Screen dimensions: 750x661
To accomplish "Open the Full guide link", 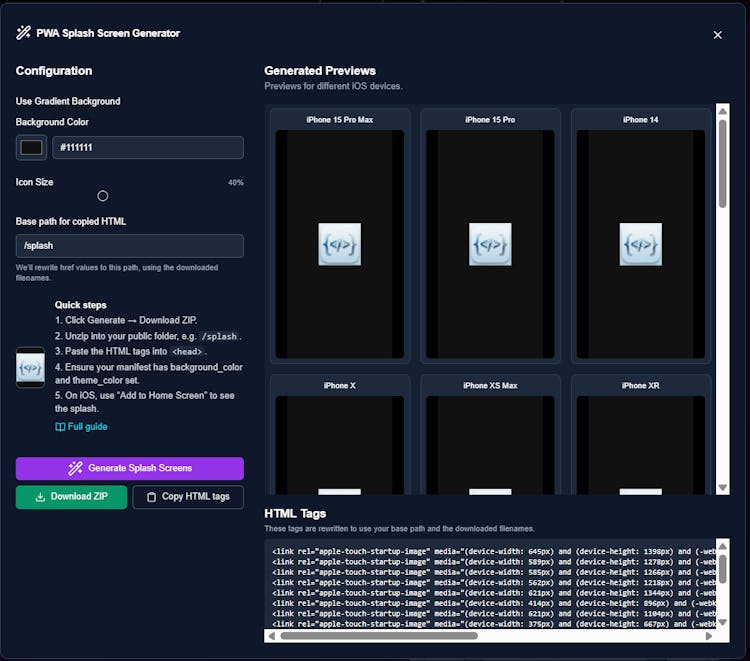I will (x=87, y=427).
